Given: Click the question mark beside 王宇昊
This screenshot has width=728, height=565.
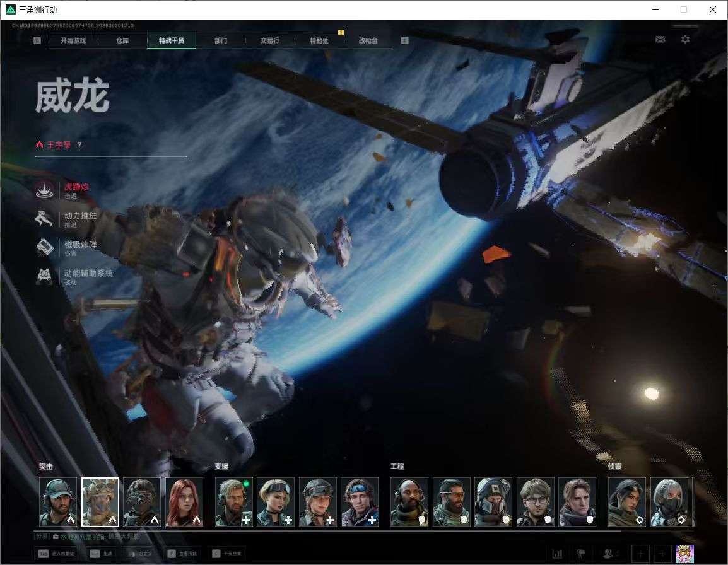Looking at the screenshot, I should [x=79, y=145].
